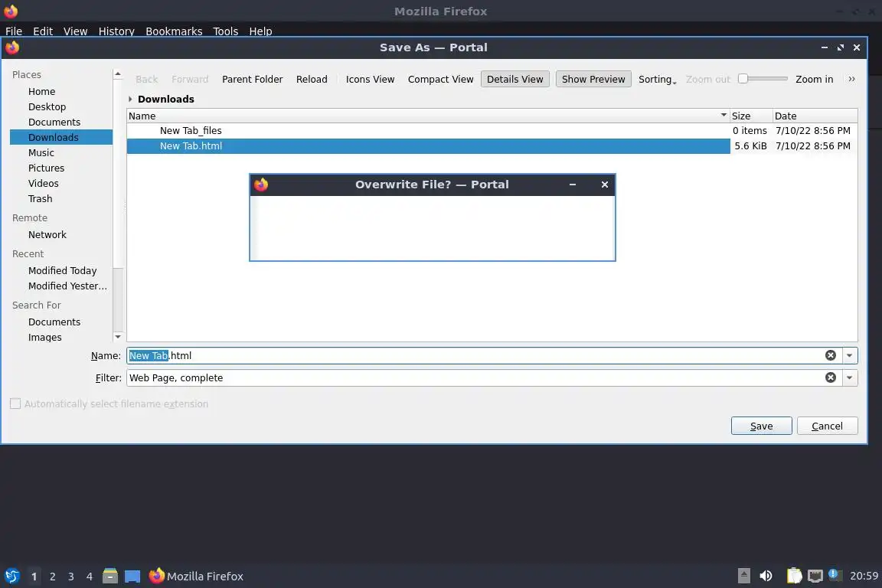Click the removable media tray icon
This screenshot has width=882, height=588.
point(743,576)
